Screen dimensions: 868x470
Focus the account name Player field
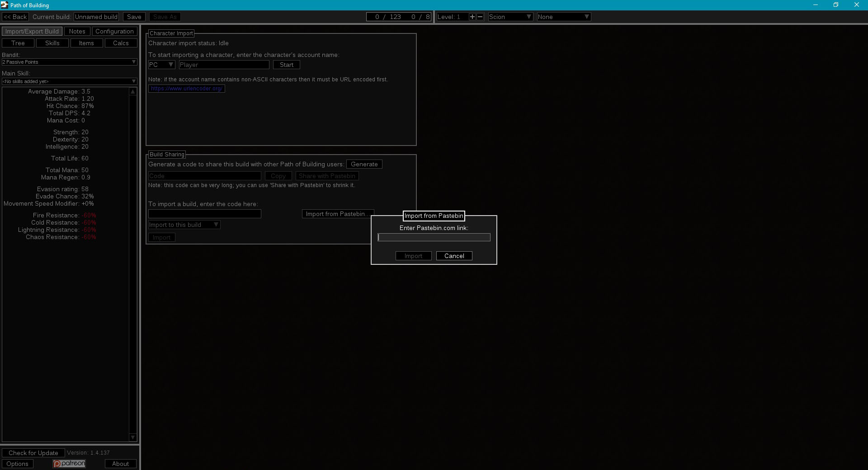pos(224,65)
